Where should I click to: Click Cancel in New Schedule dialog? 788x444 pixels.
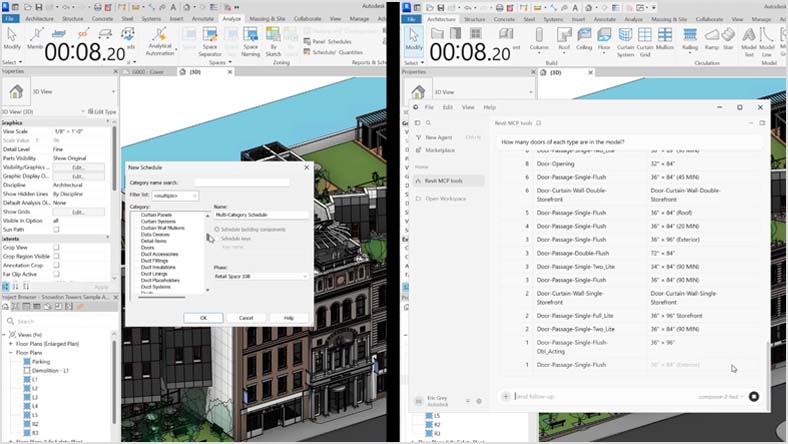(x=246, y=318)
